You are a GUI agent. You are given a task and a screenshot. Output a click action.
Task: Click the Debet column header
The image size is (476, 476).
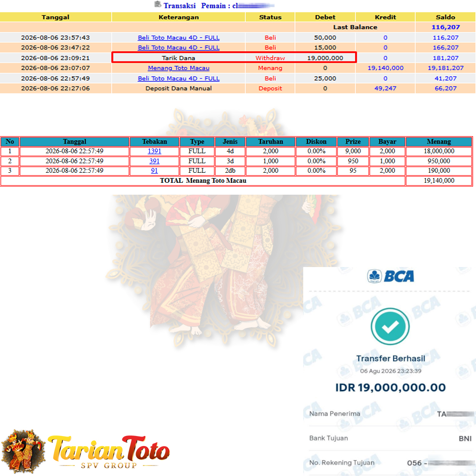click(x=325, y=17)
